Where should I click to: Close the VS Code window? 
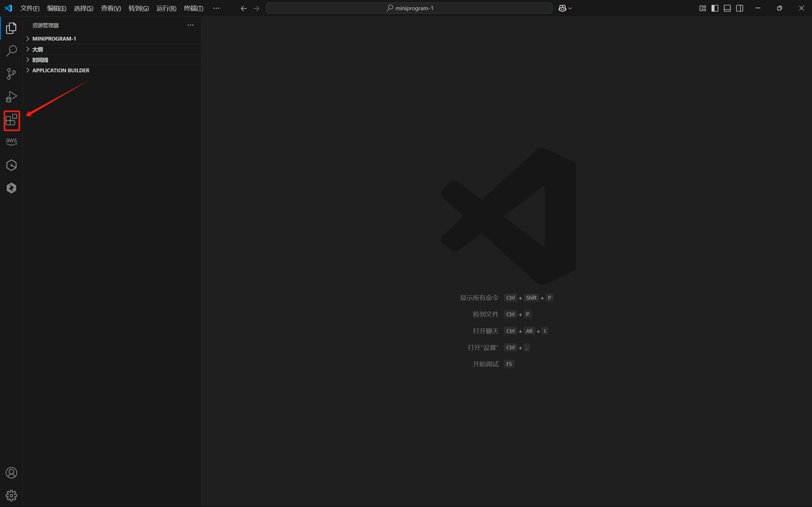click(x=801, y=8)
